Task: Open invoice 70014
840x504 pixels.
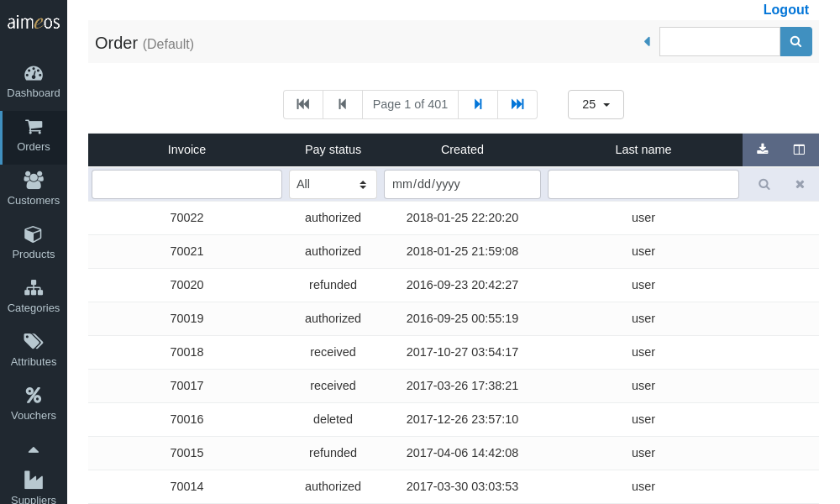Action: pyautogui.click(x=186, y=486)
